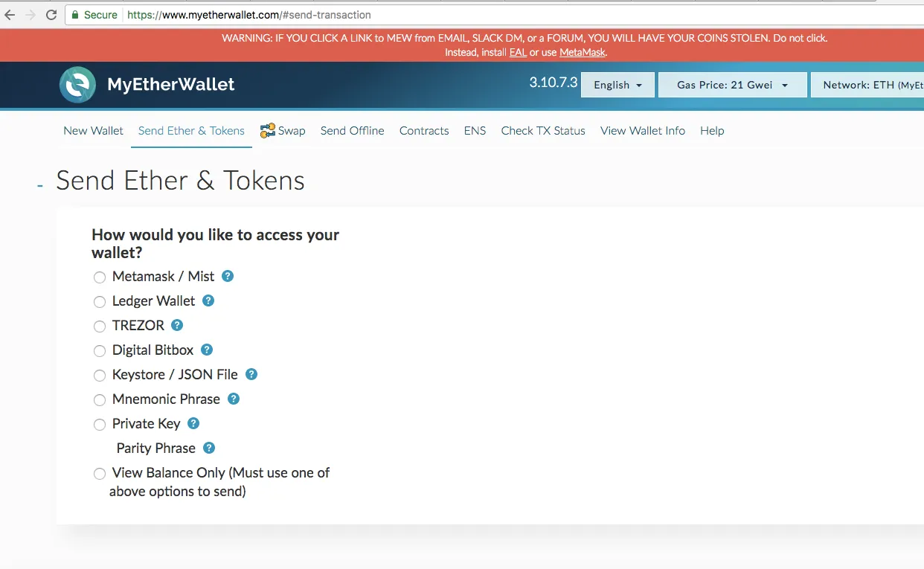Click the Parity Phrase label
This screenshot has width=924, height=569.
(156, 449)
